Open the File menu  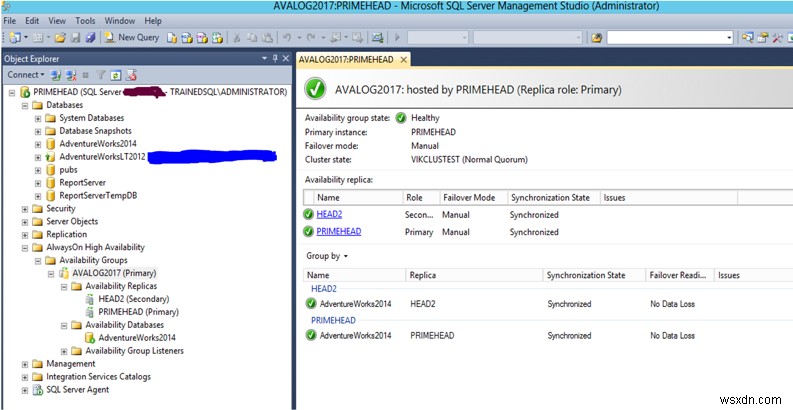(10, 21)
